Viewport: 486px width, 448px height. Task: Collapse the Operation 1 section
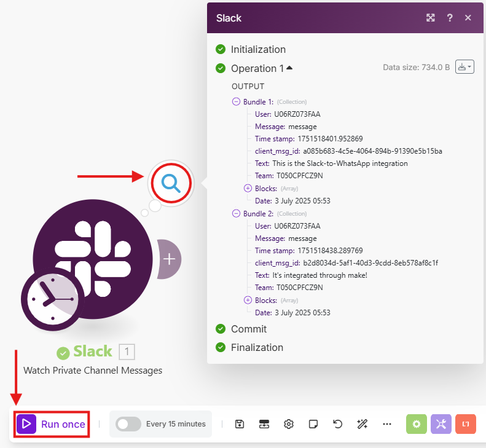point(289,68)
